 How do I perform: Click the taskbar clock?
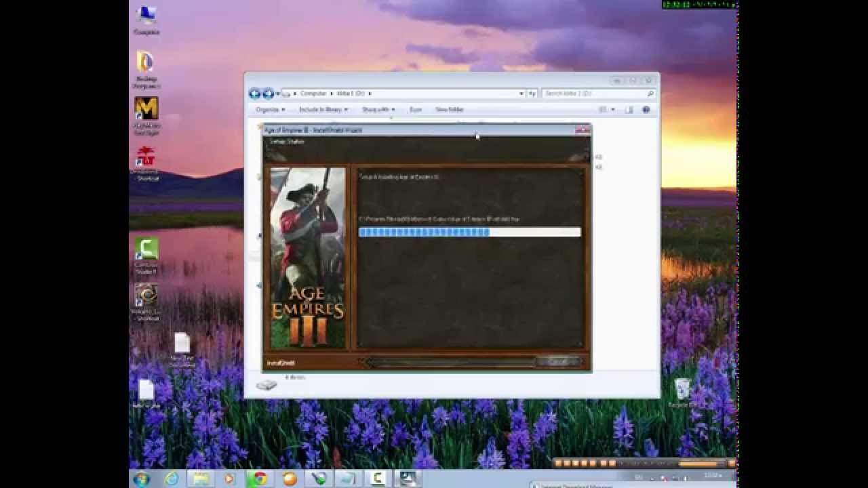[x=713, y=476]
